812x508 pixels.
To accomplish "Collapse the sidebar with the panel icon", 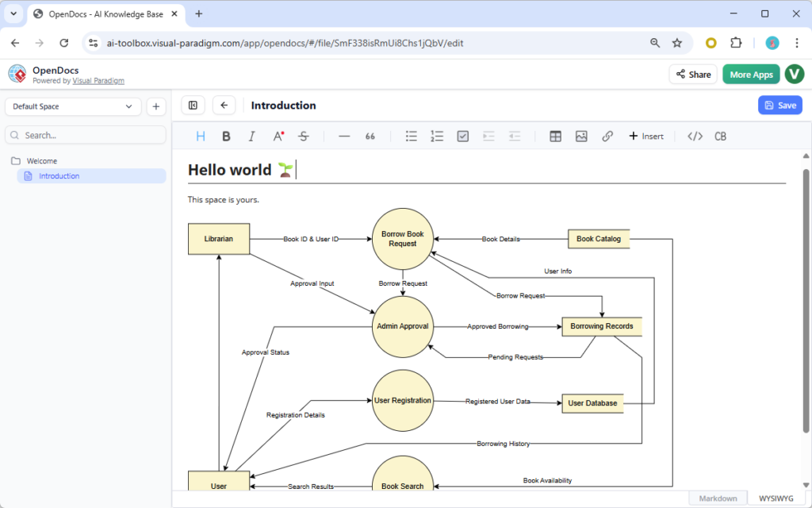I will pyautogui.click(x=193, y=105).
